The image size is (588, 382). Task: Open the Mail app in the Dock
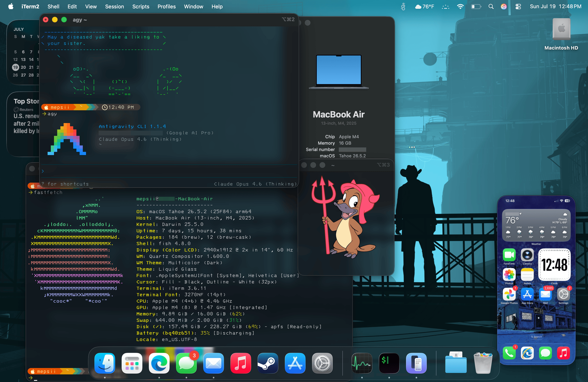[213, 363]
